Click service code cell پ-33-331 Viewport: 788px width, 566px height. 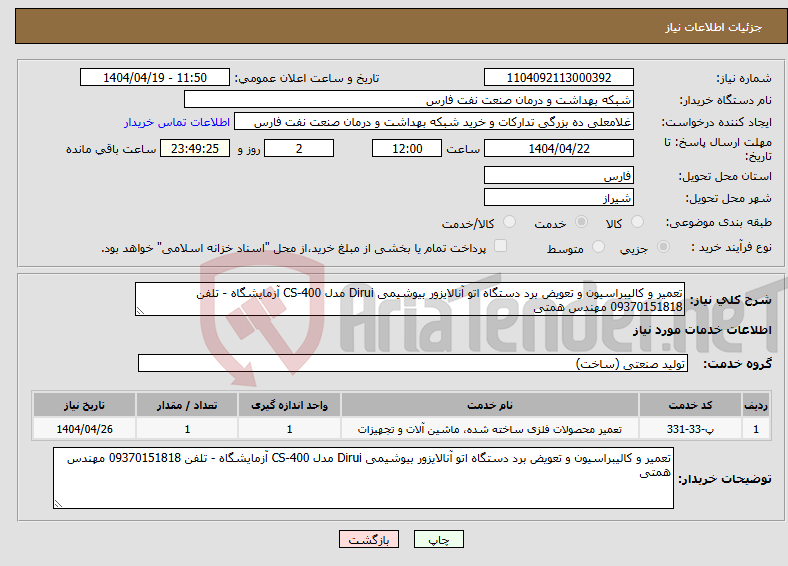tap(690, 429)
